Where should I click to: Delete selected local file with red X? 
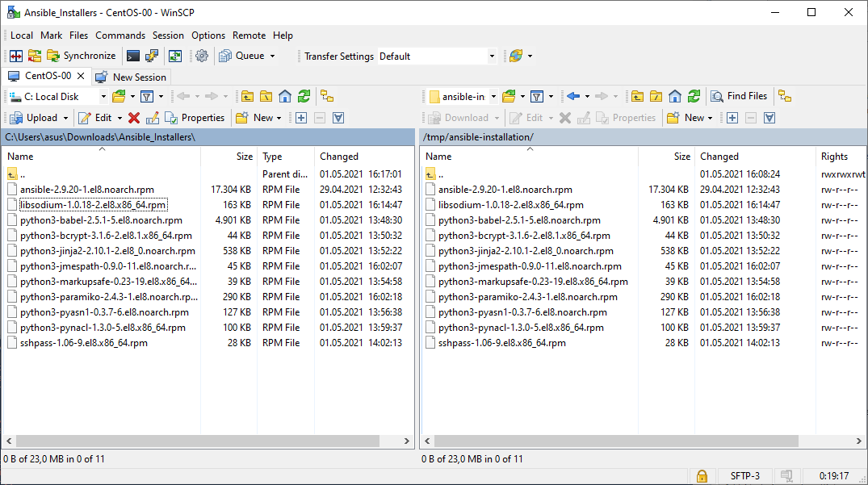tap(134, 118)
